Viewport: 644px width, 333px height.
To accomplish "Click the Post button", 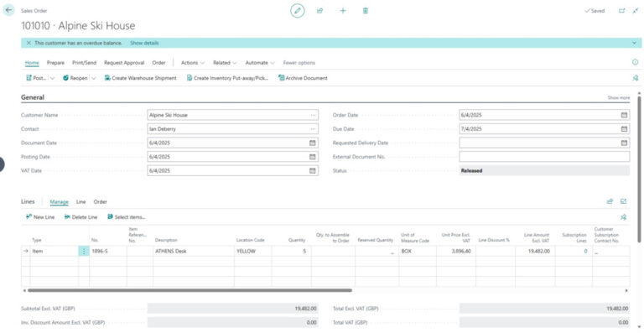I will pos(36,78).
